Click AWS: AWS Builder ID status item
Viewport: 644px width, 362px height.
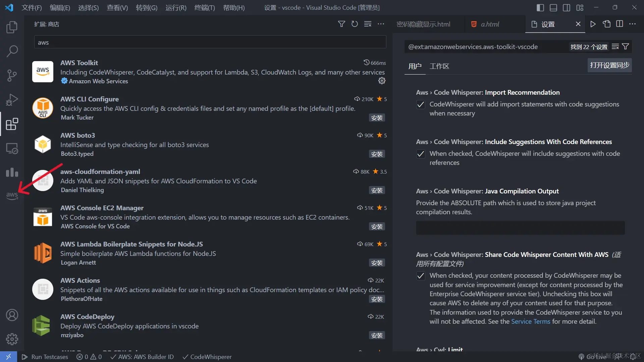(x=142, y=357)
